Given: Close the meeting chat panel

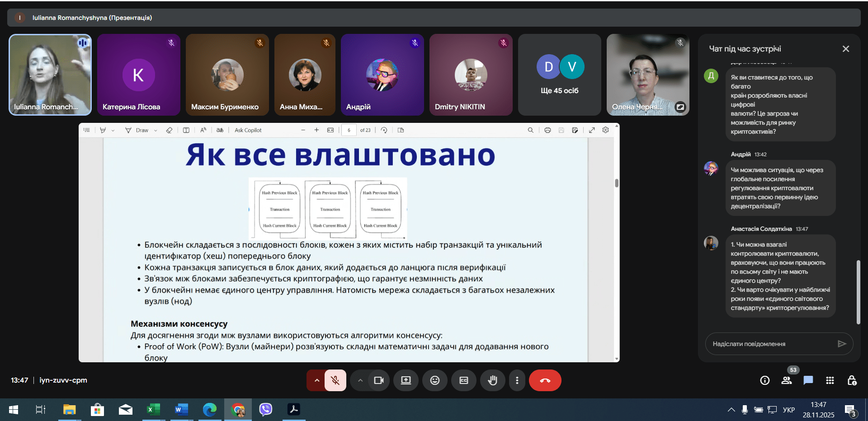Looking at the screenshot, I should [x=845, y=49].
